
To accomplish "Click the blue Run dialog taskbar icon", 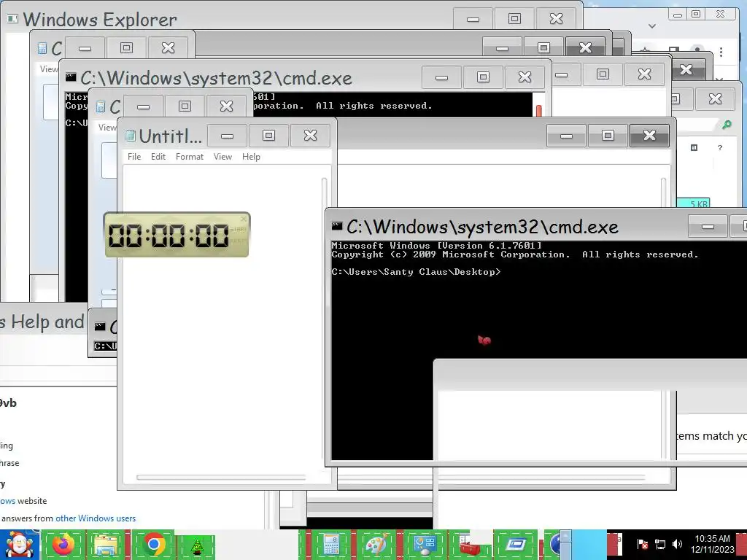I will [x=516, y=545].
